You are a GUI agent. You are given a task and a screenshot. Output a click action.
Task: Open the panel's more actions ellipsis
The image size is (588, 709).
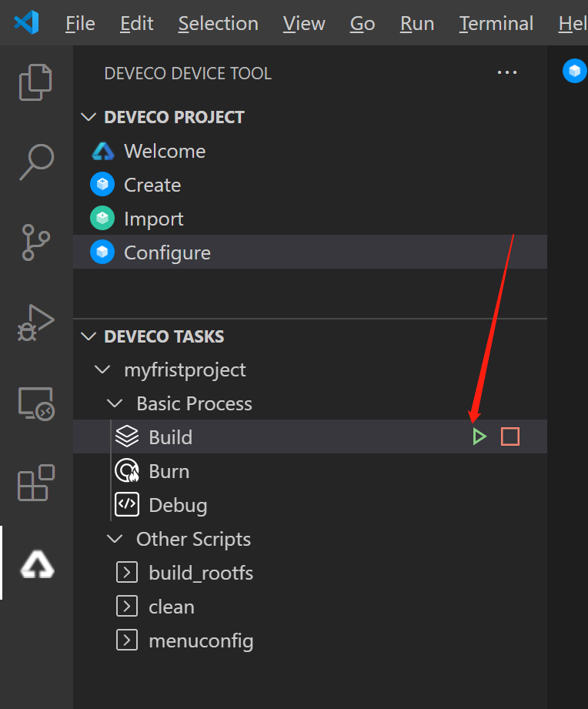click(x=507, y=73)
